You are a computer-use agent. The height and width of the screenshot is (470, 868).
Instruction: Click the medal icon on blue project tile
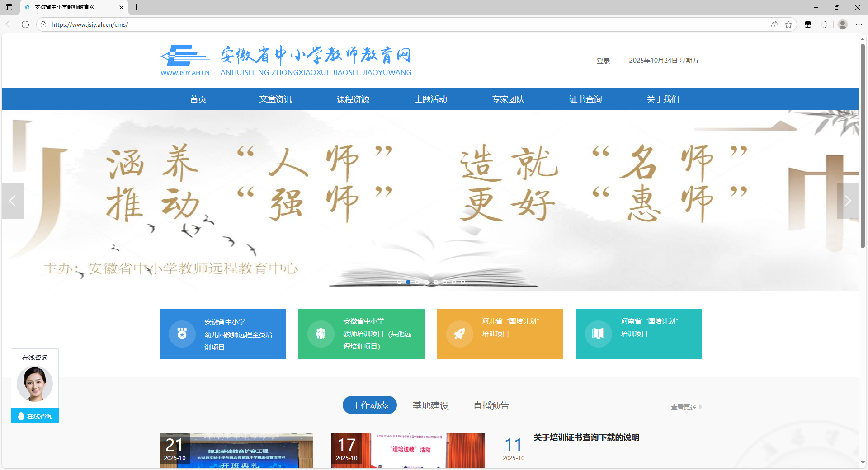[182, 334]
